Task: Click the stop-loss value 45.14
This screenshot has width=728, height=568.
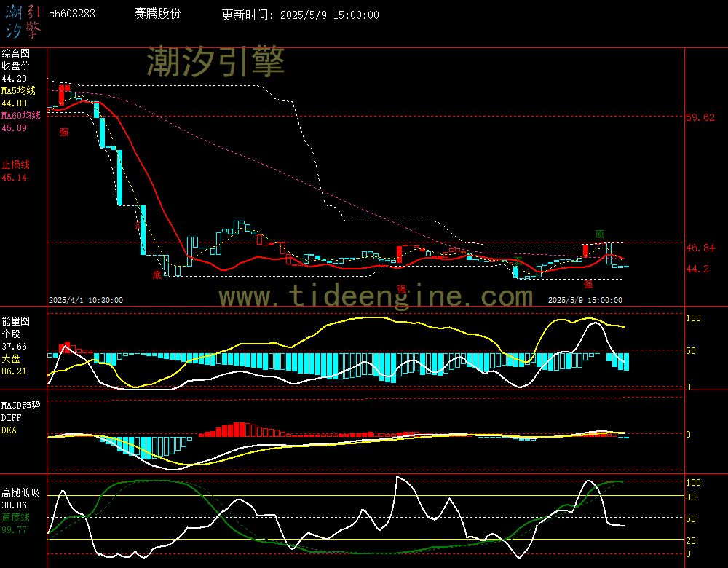Action: 15,178
